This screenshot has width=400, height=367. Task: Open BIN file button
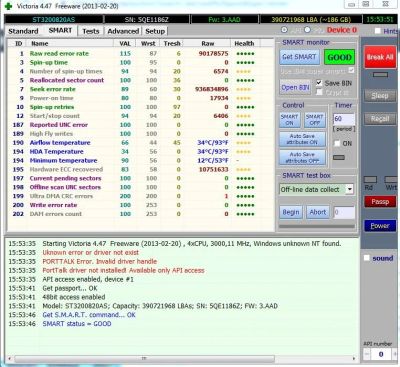coord(295,87)
